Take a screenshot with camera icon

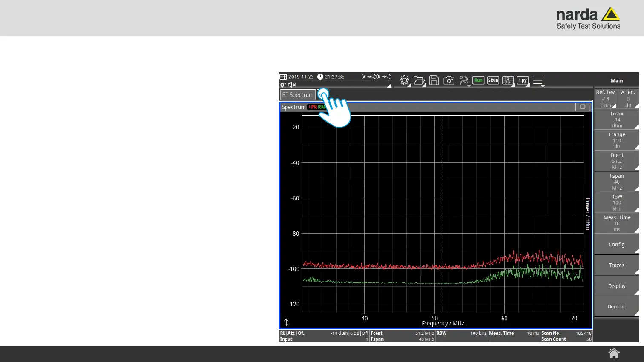448,80
